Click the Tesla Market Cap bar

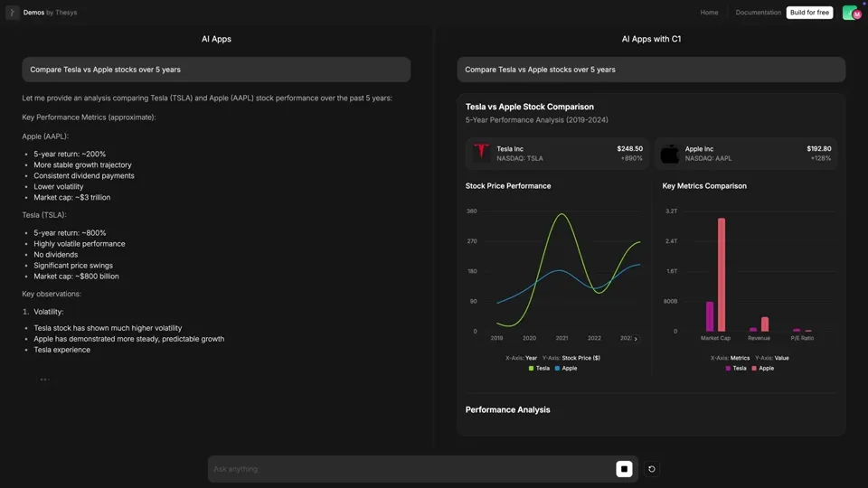[710, 316]
